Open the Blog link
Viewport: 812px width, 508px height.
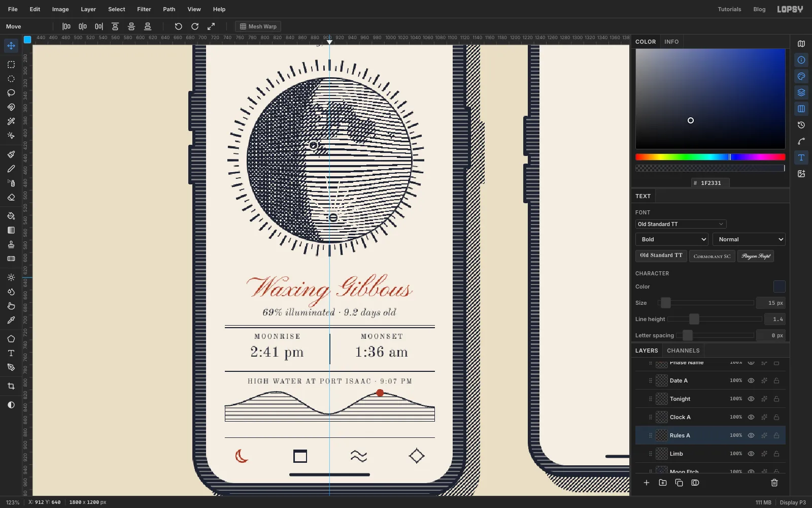[x=759, y=9]
